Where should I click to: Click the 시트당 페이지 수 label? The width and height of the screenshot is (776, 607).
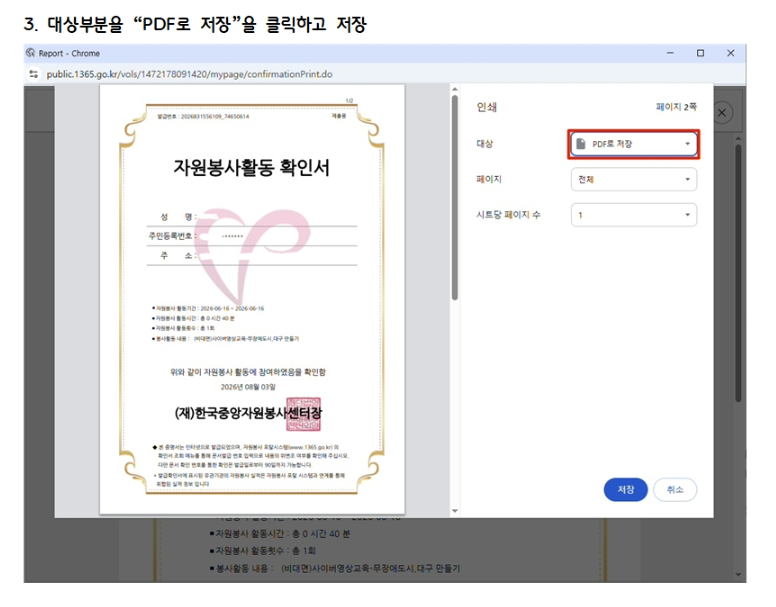[508, 215]
